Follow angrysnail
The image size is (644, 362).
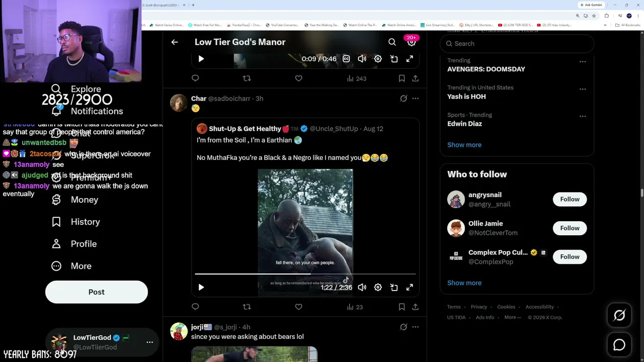[x=570, y=199]
